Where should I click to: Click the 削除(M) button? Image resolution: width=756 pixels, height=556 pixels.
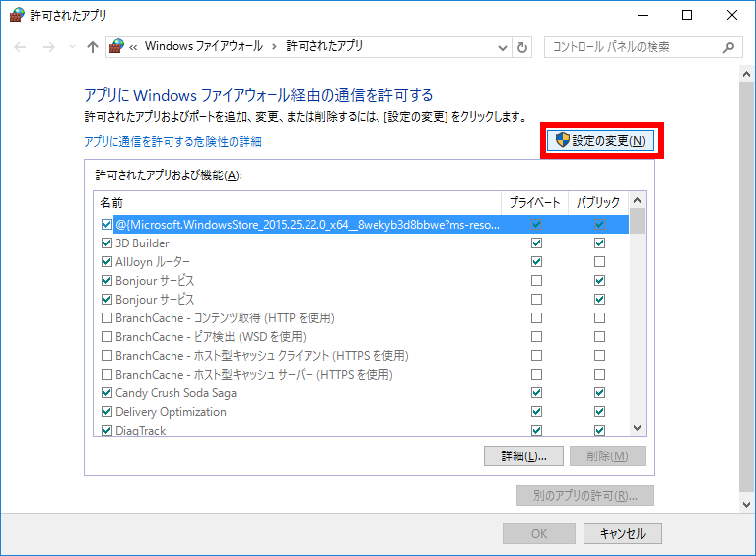pyautogui.click(x=607, y=456)
